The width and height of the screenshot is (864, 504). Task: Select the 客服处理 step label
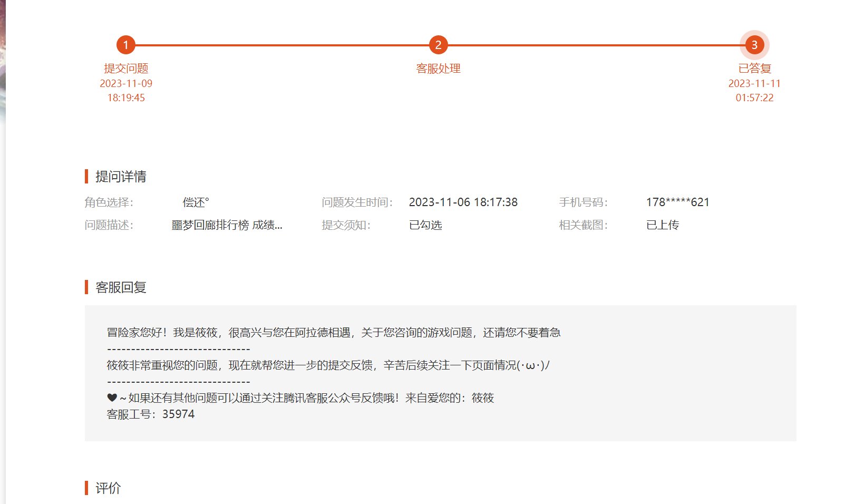438,69
